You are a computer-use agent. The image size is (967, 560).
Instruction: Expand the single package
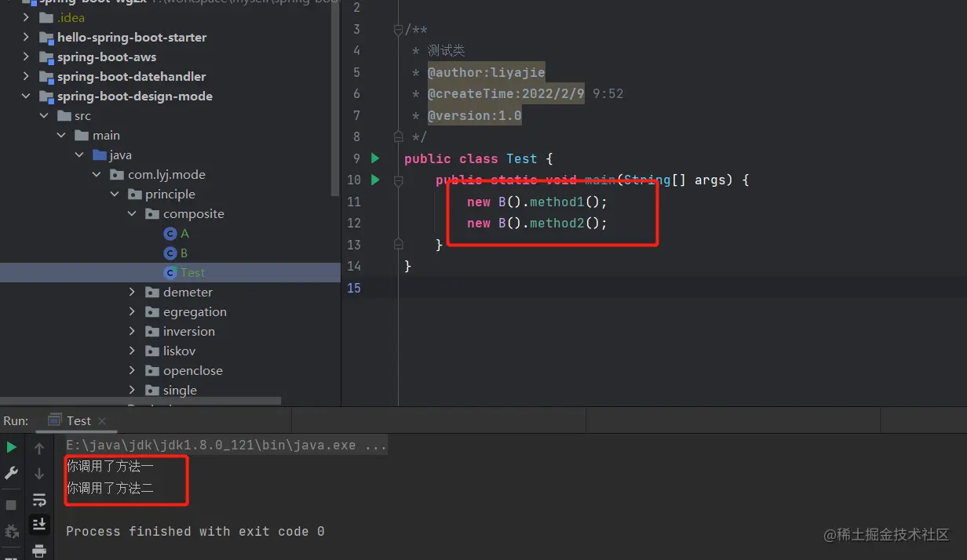[x=133, y=391]
